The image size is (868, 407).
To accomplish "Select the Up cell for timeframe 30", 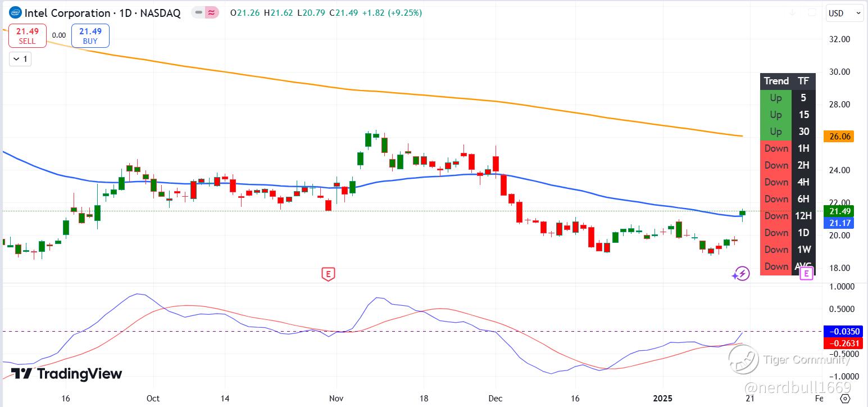I will (776, 132).
